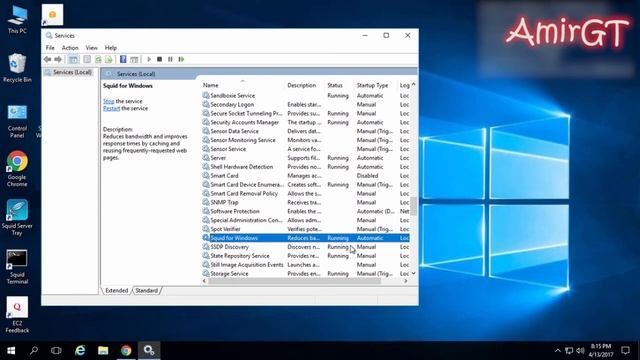
Task: Select the State Repository Service row
Action: point(305,256)
